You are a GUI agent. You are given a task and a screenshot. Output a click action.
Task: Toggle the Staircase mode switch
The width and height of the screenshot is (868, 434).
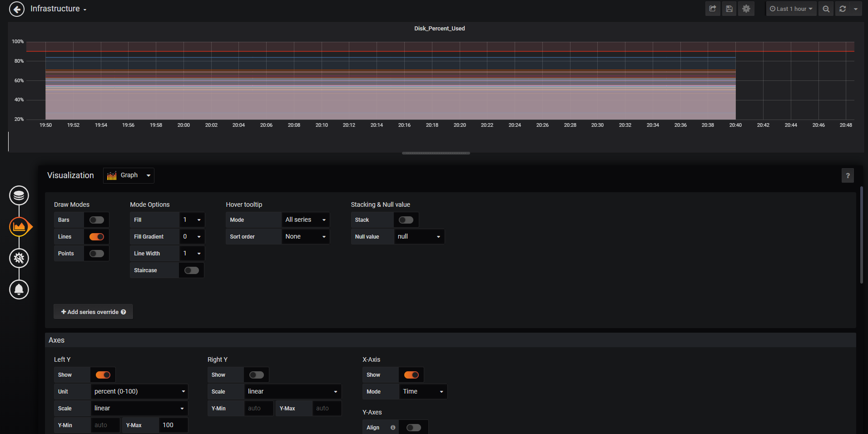tap(191, 270)
